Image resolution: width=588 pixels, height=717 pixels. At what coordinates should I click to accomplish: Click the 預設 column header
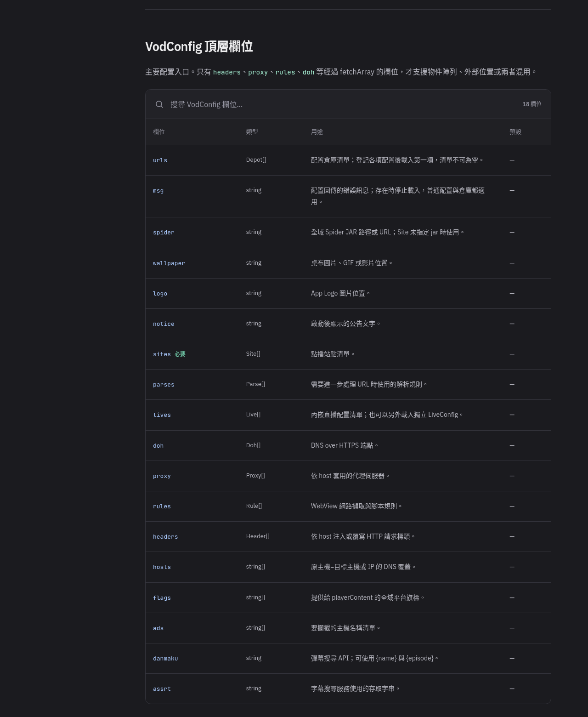point(515,132)
